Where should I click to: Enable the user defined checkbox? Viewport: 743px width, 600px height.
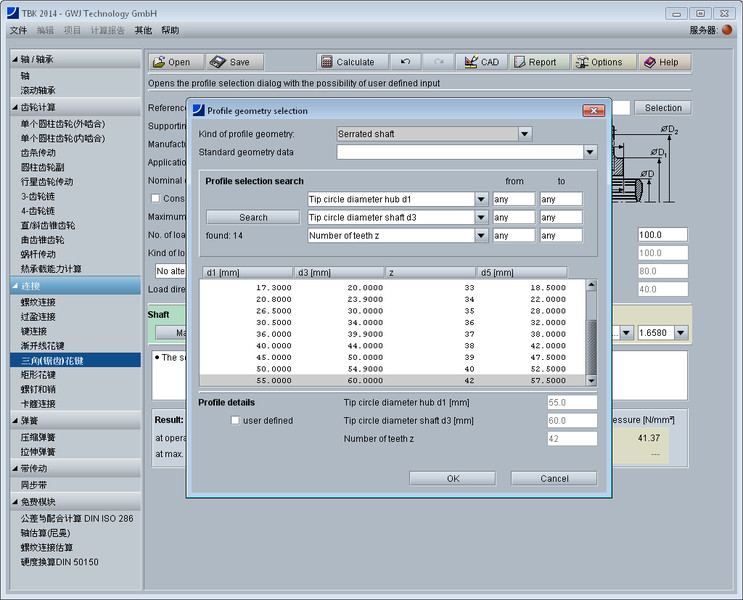(236, 421)
